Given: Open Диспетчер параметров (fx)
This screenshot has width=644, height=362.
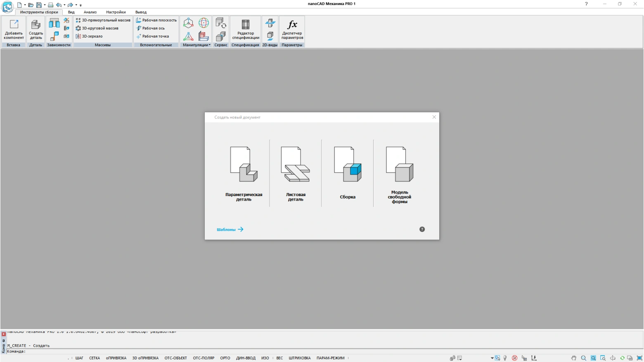Looking at the screenshot, I should coord(292,29).
